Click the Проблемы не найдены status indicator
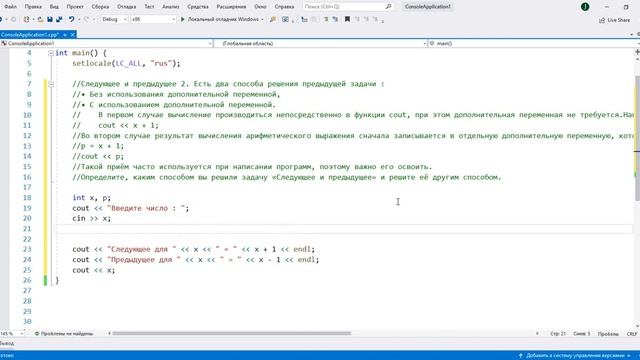The image size is (640, 360). click(x=64, y=334)
